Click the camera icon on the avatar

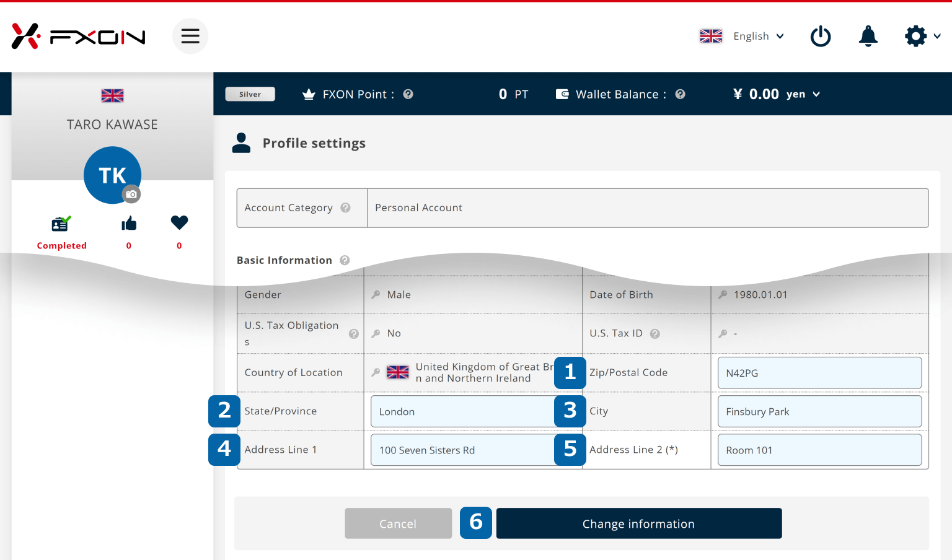[x=131, y=194]
